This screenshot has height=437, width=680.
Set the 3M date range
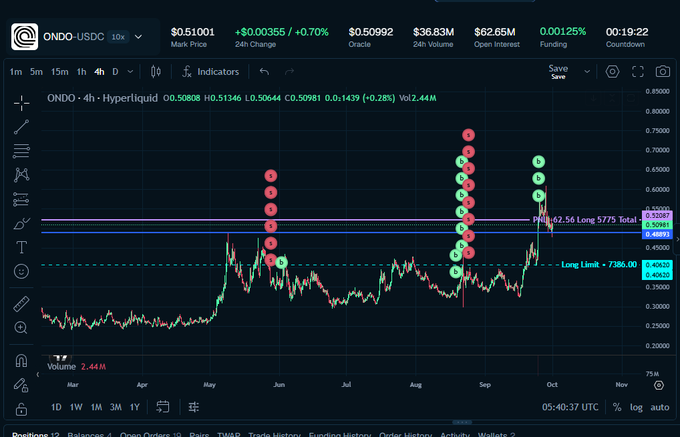[115, 408]
